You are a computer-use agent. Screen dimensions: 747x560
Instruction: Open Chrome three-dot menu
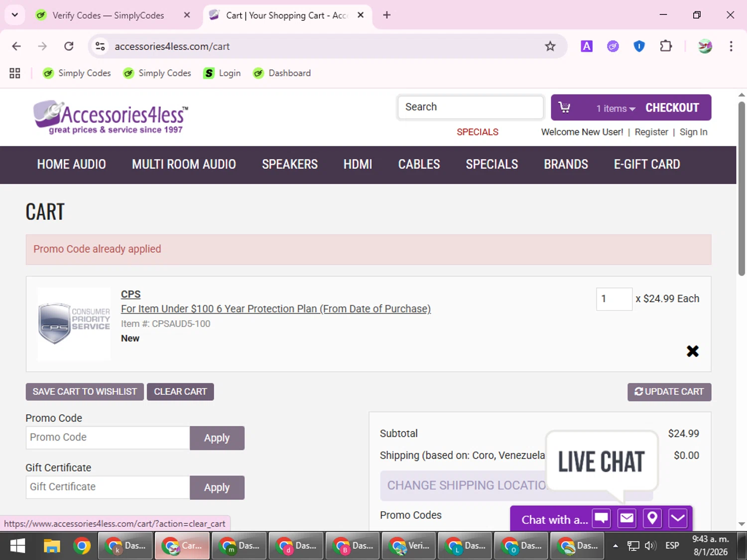tap(731, 46)
